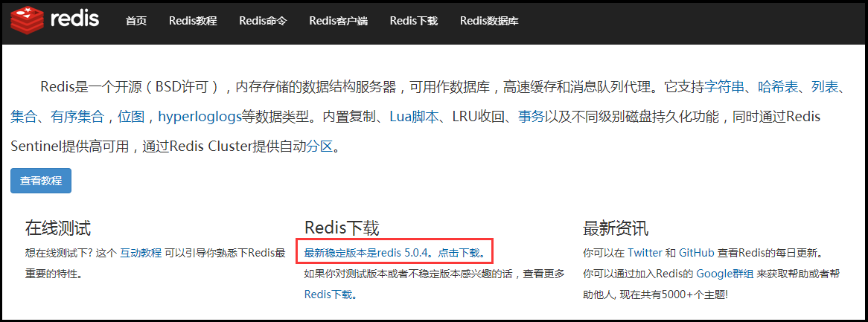Screen dimensions: 868x322
Task: Click the Redis logo icon
Action: click(x=28, y=21)
